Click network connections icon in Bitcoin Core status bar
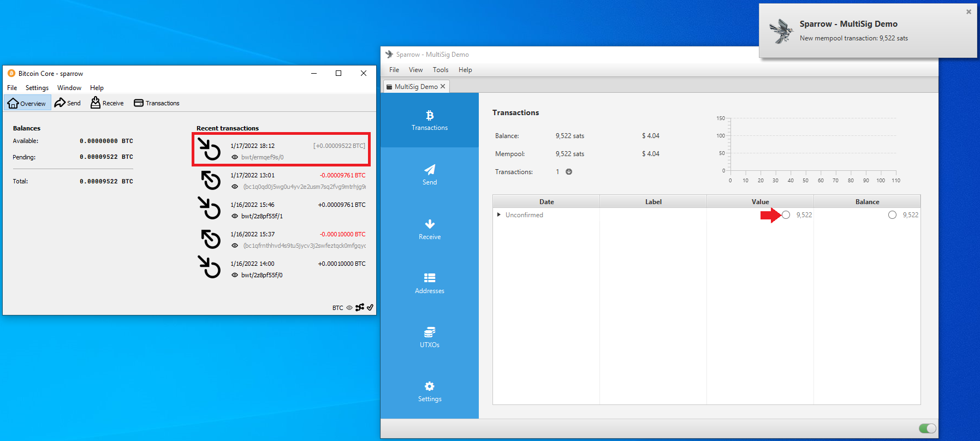980x441 pixels. [360, 307]
